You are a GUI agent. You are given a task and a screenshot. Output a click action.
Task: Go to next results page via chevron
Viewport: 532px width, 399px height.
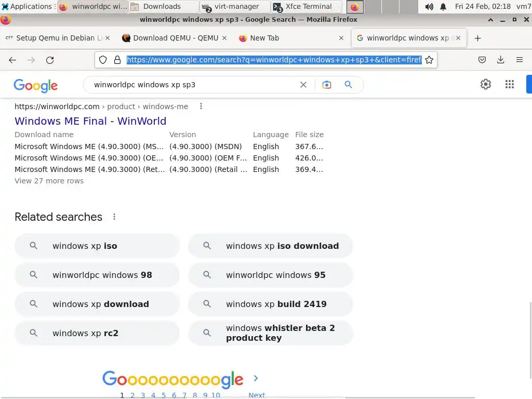pos(256,378)
